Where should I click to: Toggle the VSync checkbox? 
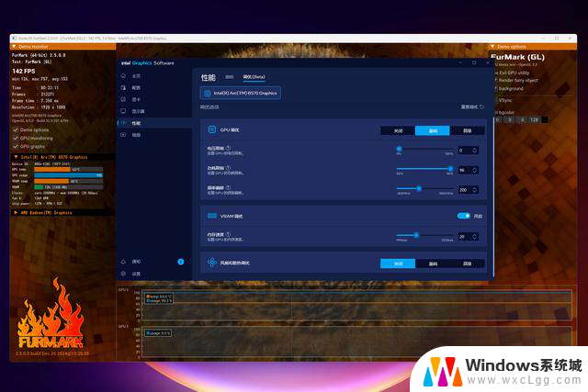pos(496,100)
